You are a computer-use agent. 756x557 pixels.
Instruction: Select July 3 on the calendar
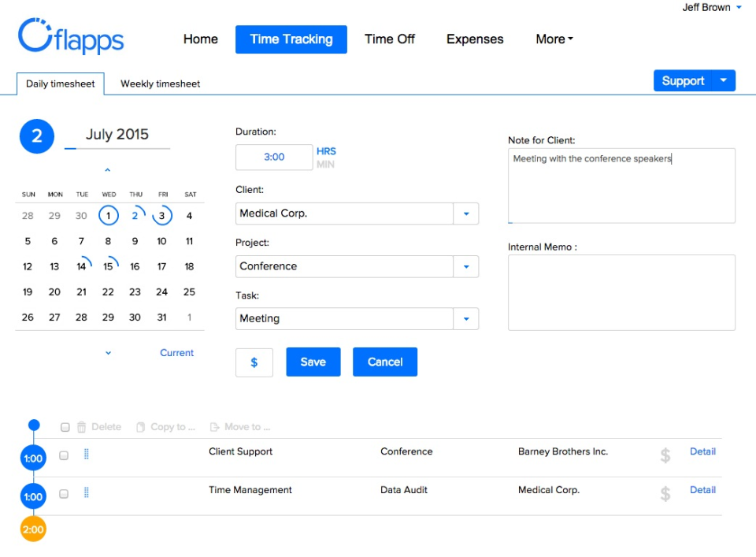pos(162,216)
